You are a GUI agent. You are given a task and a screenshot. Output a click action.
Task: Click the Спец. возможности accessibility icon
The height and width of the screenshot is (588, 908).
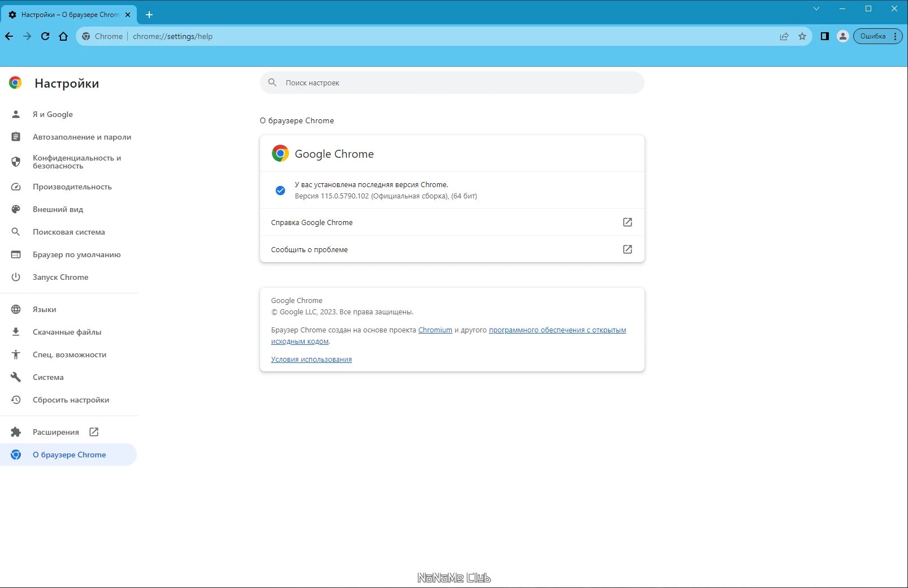click(x=16, y=354)
